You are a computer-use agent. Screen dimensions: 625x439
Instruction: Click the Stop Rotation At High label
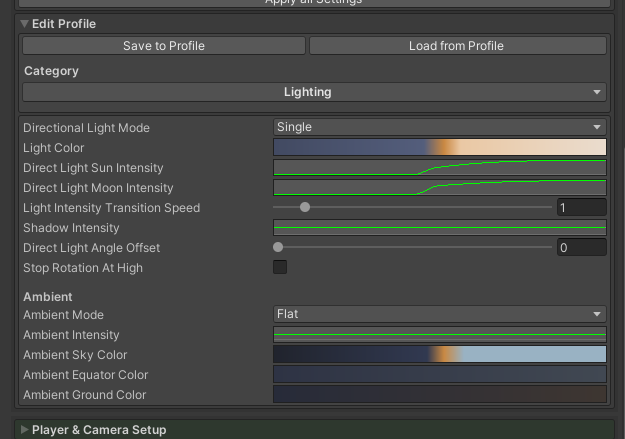click(x=83, y=268)
